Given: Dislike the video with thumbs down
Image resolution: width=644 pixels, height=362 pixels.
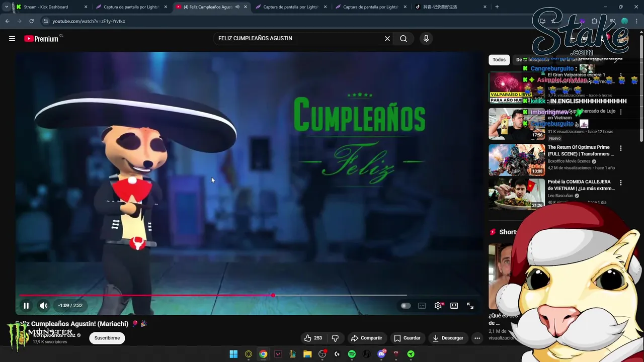Looking at the screenshot, I should [335, 338].
